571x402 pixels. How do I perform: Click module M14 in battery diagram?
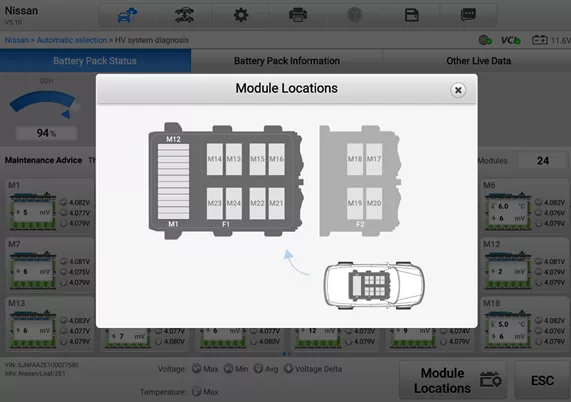pyautogui.click(x=214, y=159)
